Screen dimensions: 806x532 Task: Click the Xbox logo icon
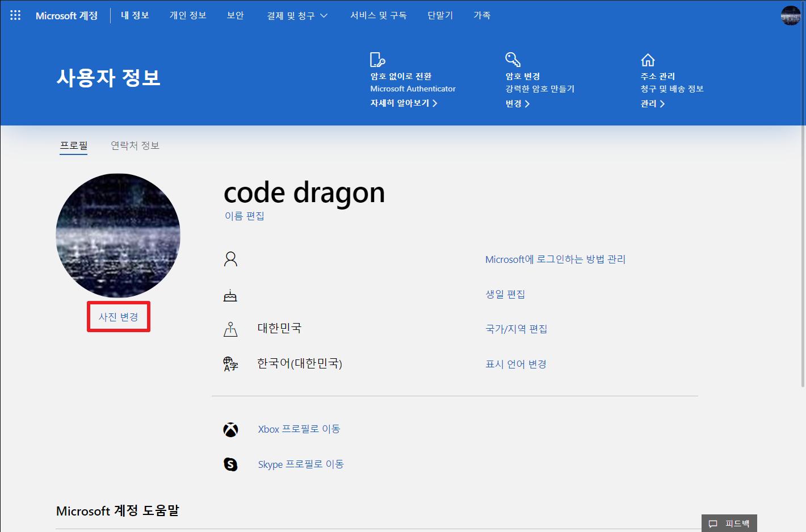pyautogui.click(x=230, y=430)
